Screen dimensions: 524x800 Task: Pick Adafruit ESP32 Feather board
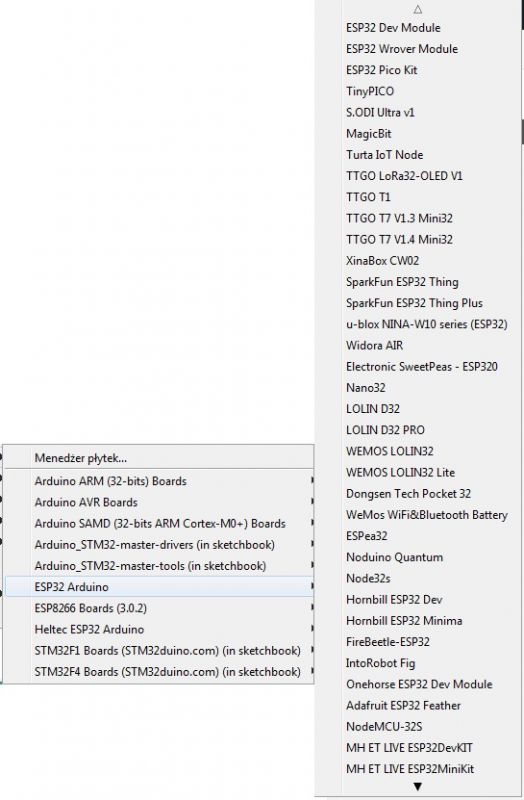pyautogui.click(x=418, y=705)
